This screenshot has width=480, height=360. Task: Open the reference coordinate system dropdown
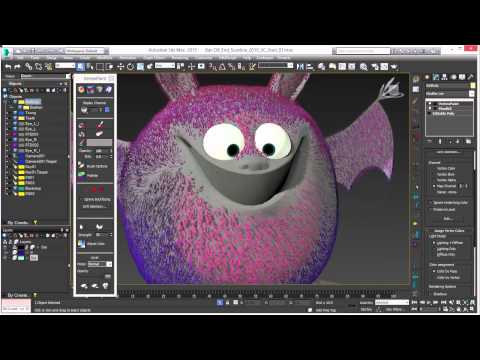point(165,66)
